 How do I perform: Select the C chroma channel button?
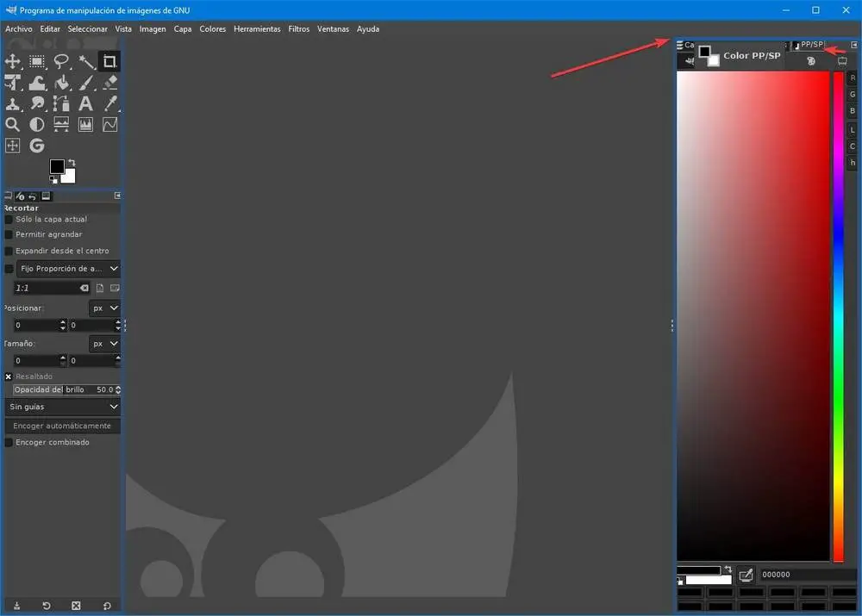click(853, 146)
